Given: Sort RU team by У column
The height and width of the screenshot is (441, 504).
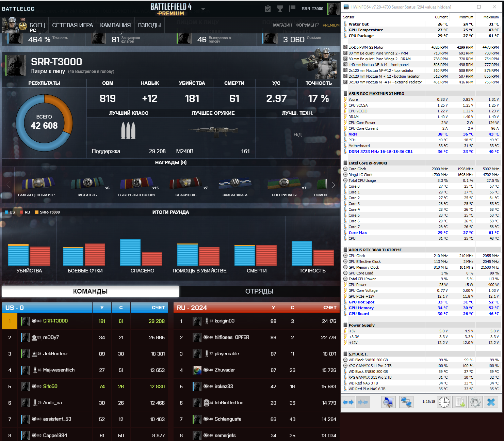Looking at the screenshot, I should tap(273, 308).
